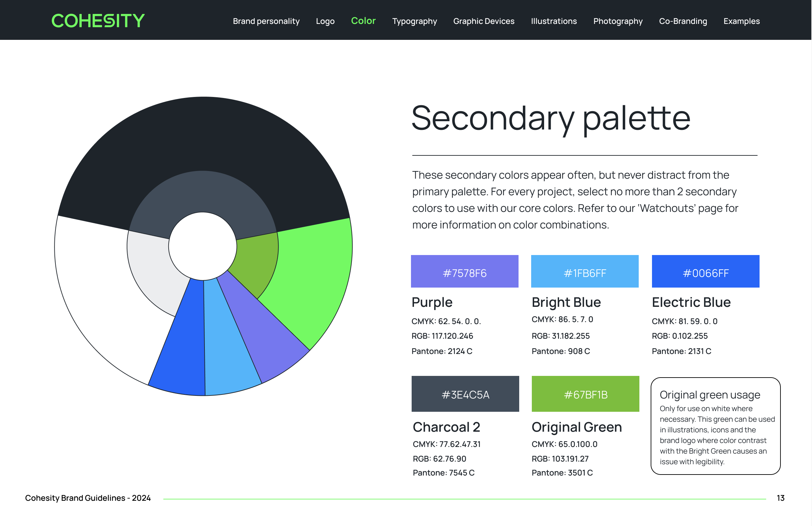Select the Purple #7578F6 swatch
Viewport: 812px width, 526px height.
pyautogui.click(x=465, y=271)
